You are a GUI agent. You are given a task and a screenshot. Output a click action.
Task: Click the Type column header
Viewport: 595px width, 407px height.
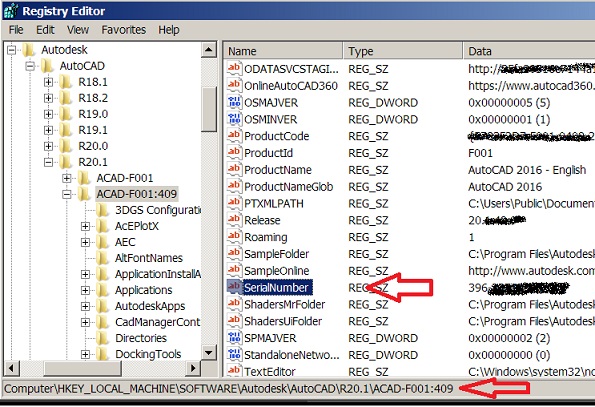[403, 51]
